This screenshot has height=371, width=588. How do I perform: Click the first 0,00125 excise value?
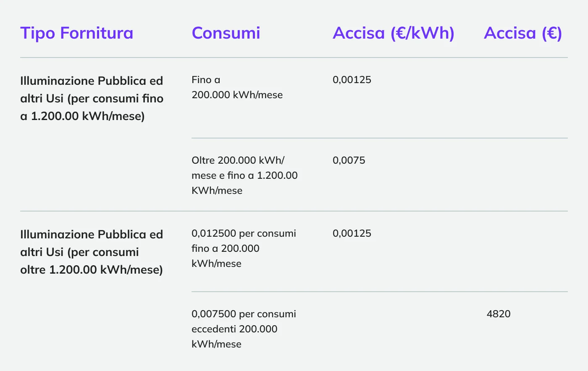pyautogui.click(x=352, y=80)
